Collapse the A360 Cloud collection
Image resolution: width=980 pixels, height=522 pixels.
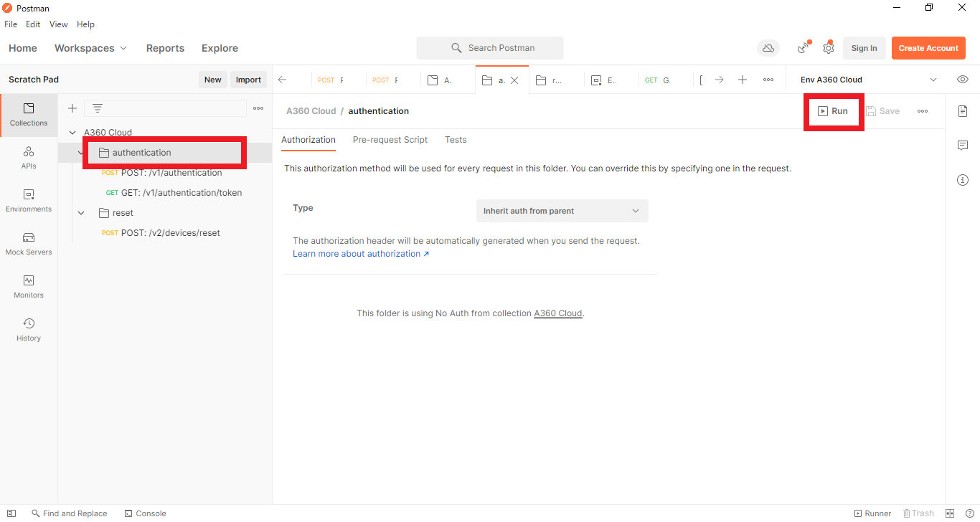tap(72, 133)
